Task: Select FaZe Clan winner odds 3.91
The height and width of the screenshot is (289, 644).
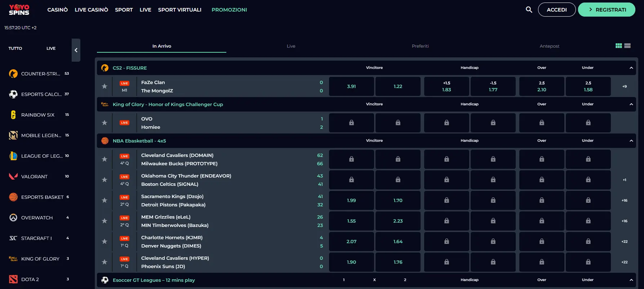Action: [x=351, y=86]
